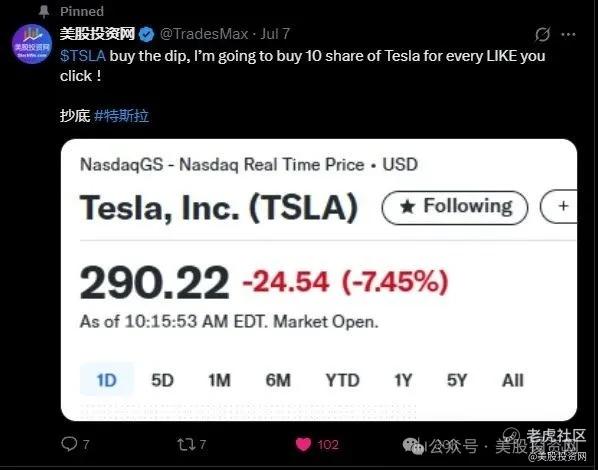Click the retweet arrows icon
This screenshot has width=598, height=470.
point(187,444)
